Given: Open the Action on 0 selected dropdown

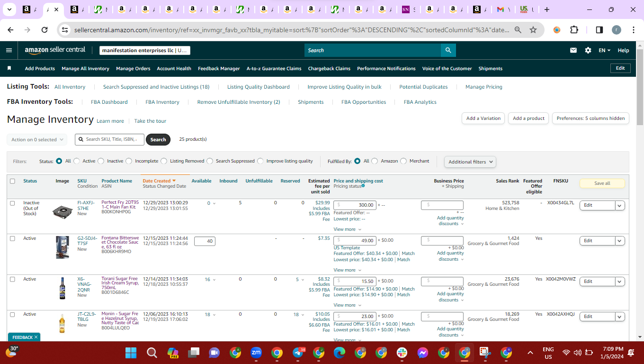Looking at the screenshot, I should pyautogui.click(x=37, y=140).
